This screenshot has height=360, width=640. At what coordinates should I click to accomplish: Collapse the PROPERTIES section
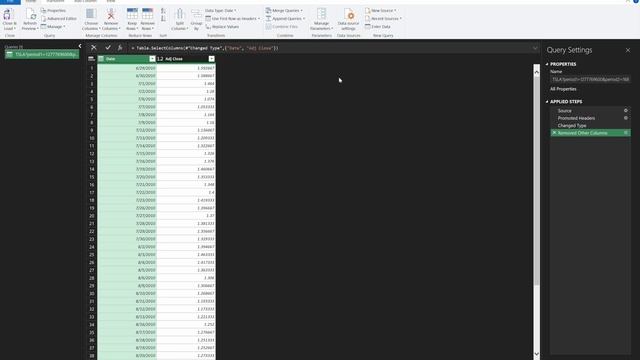[x=547, y=64]
